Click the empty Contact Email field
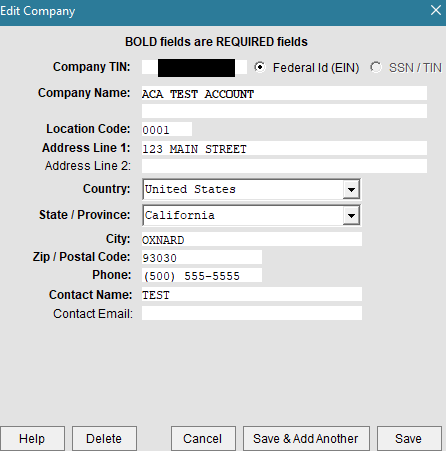This screenshot has height=451, width=446. [252, 313]
